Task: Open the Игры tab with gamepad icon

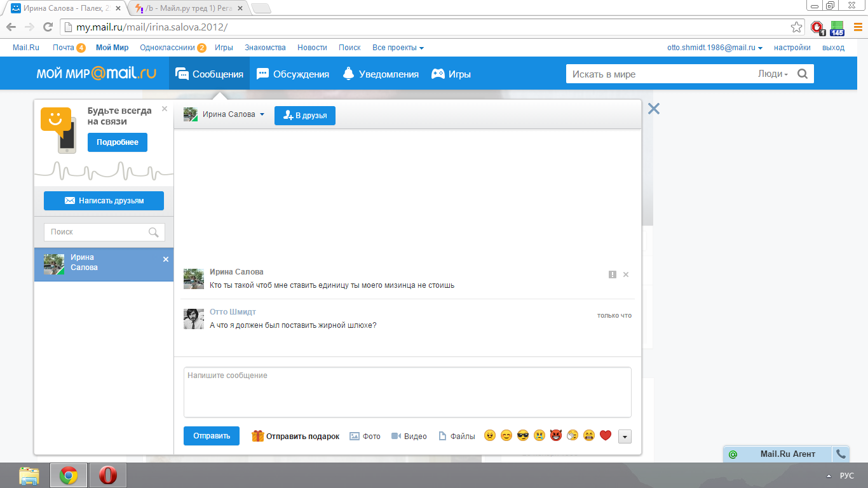Action: pos(451,74)
